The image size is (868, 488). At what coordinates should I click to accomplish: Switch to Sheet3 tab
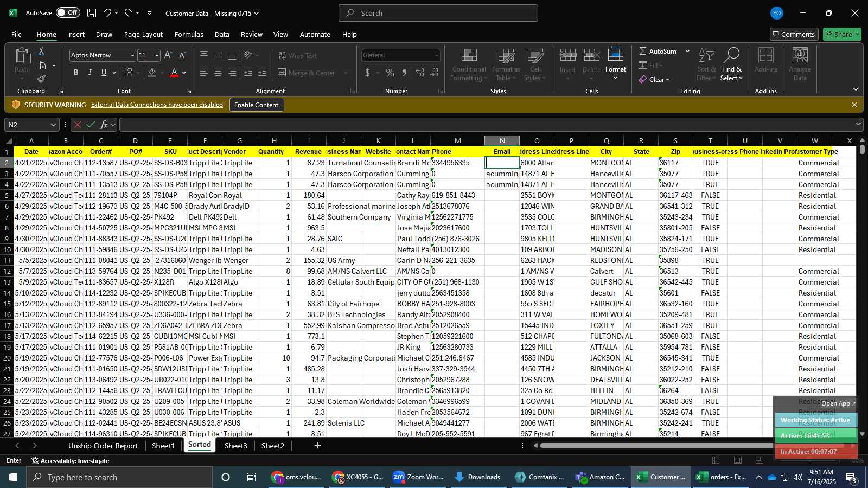tap(235, 446)
